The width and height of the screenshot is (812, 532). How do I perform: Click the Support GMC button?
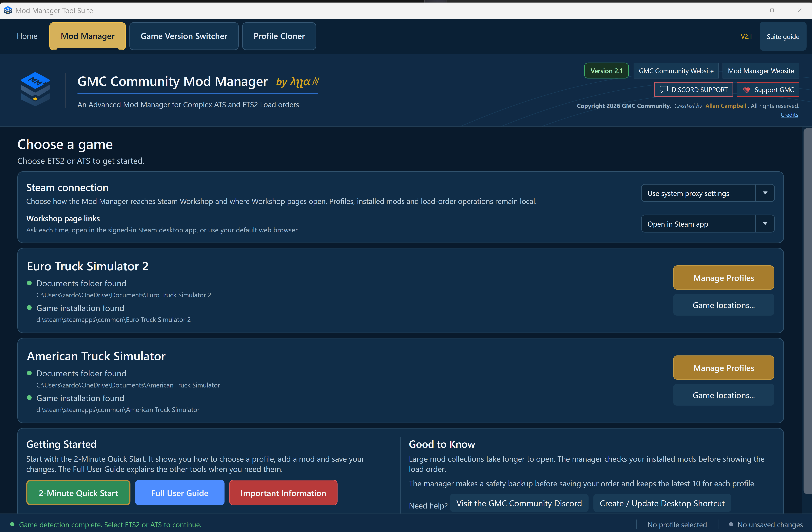768,90
